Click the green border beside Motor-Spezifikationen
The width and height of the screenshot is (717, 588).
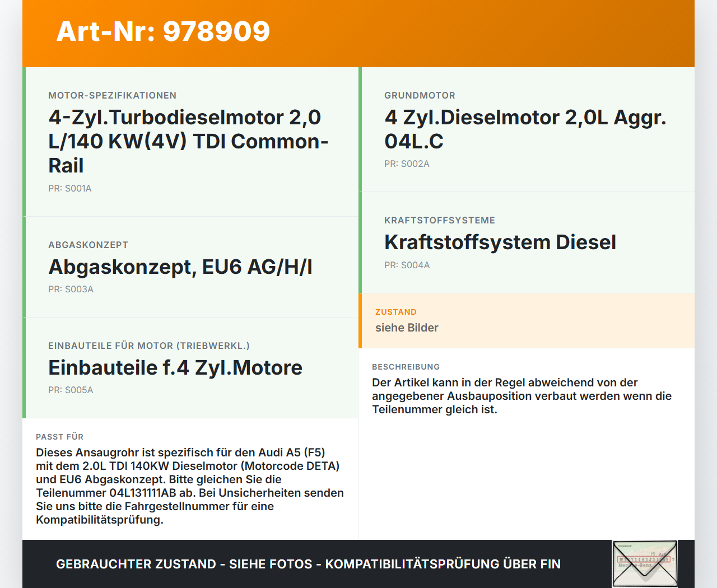click(23, 140)
